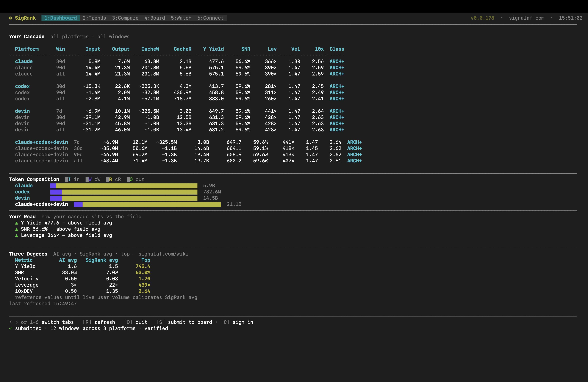Click the 'I in' legend swatch
Screen dimensions: 588x382
(x=66, y=180)
